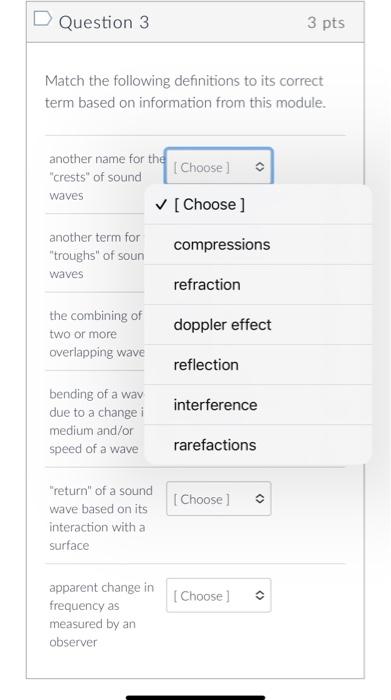Screen dimensions: 391x700
Task: Select 'compressions' from the dropdown list
Action: point(258,245)
